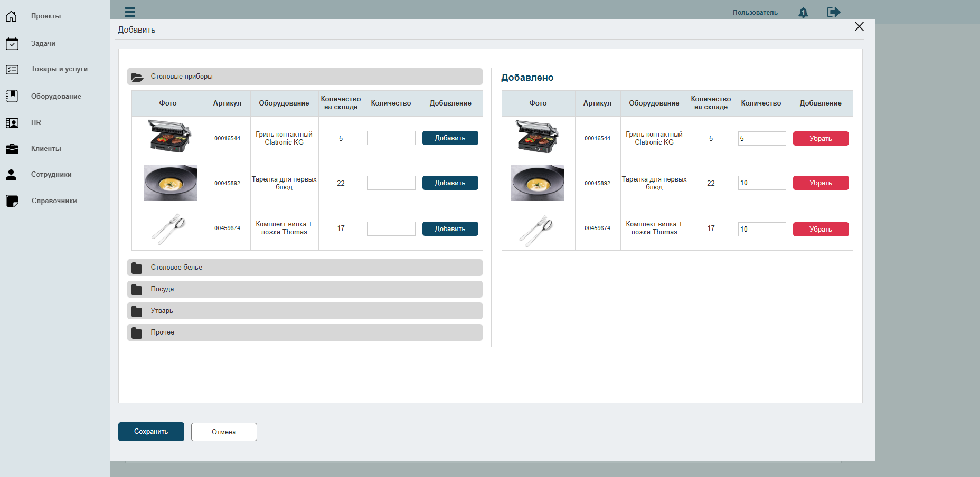Viewport: 980px width, 477px height.
Task: Open Справочники menu item
Action: [54, 201]
